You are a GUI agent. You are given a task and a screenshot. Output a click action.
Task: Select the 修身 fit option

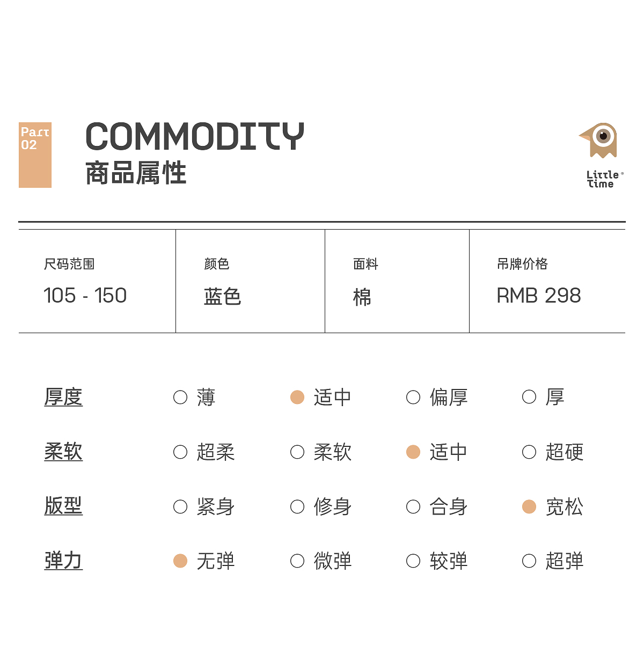(297, 507)
